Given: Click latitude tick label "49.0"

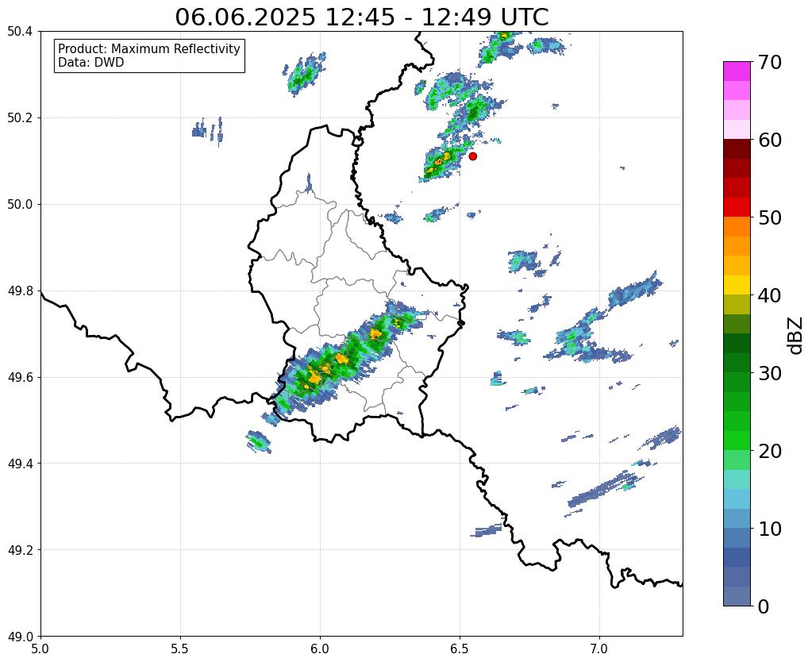Looking at the screenshot, I should click(x=20, y=637).
